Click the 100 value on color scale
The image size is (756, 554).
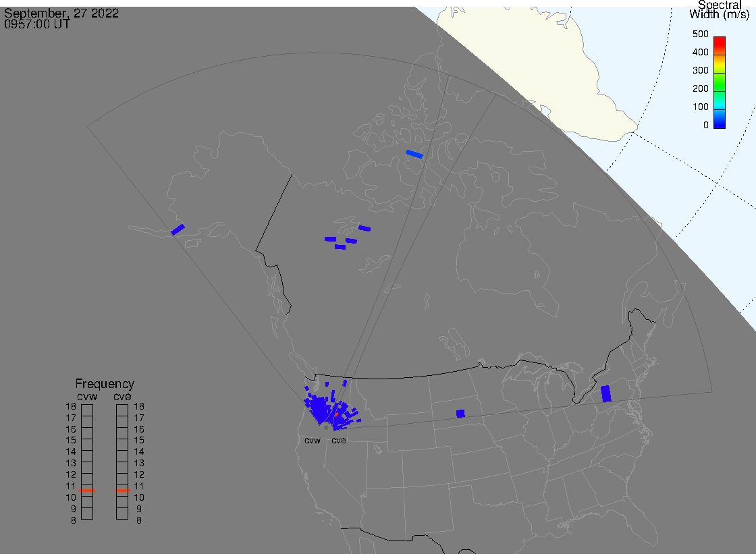coord(700,107)
